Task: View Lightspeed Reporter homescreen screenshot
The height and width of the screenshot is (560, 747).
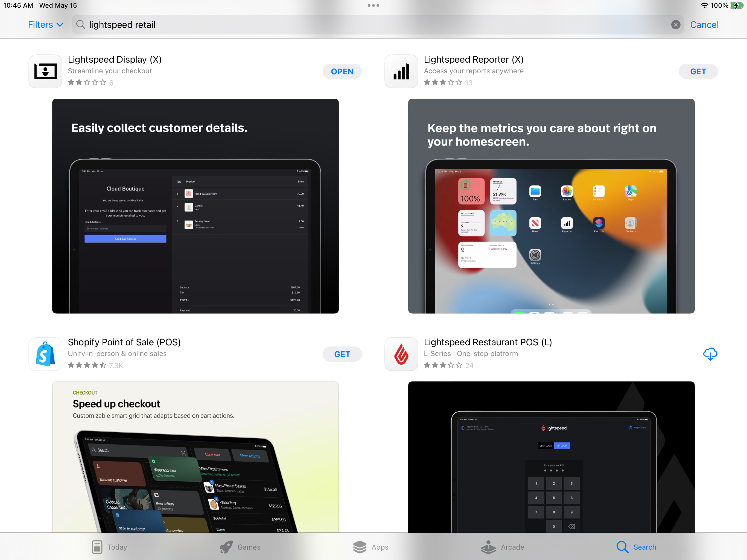Action: coord(551,206)
